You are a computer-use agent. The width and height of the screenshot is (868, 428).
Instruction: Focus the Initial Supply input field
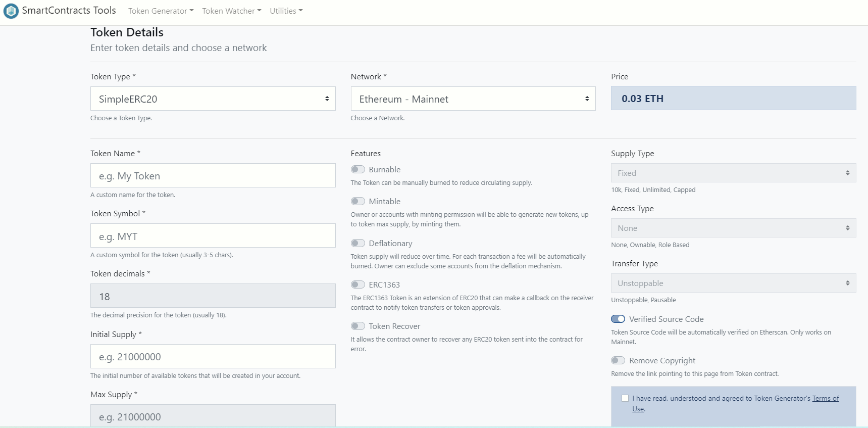pyautogui.click(x=213, y=356)
